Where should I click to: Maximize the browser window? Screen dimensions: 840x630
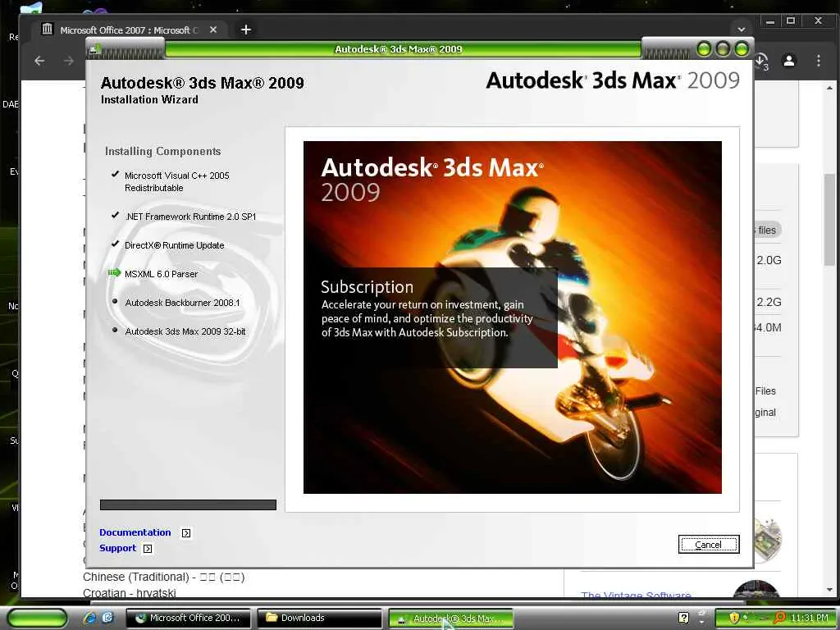tap(791, 21)
